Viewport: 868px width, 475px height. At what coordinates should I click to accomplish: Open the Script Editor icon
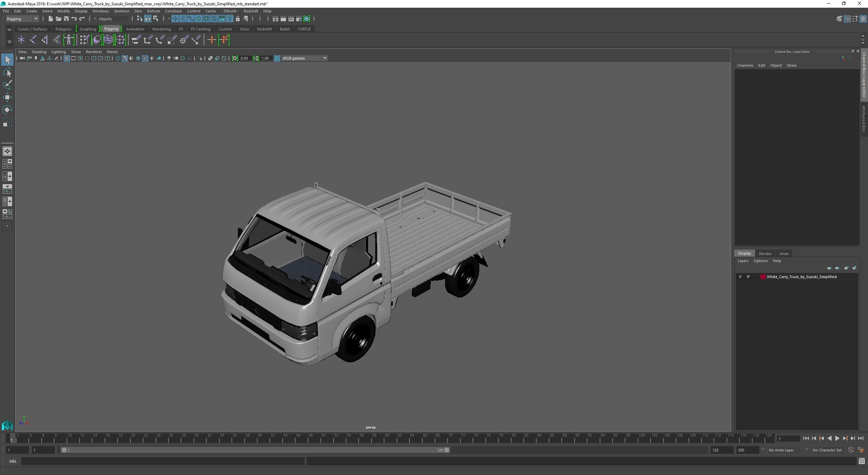[x=862, y=461]
